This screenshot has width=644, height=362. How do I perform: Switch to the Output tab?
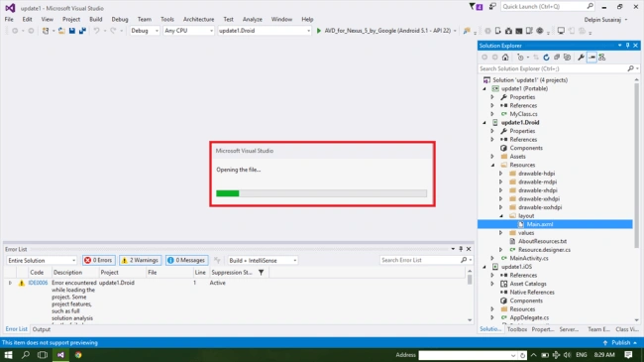coord(42,329)
